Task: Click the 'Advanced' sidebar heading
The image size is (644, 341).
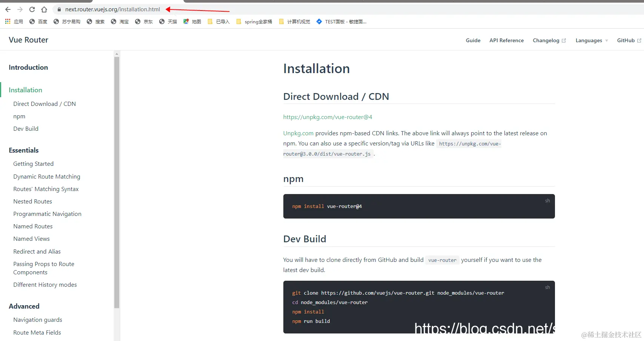Action: pyautogui.click(x=24, y=306)
